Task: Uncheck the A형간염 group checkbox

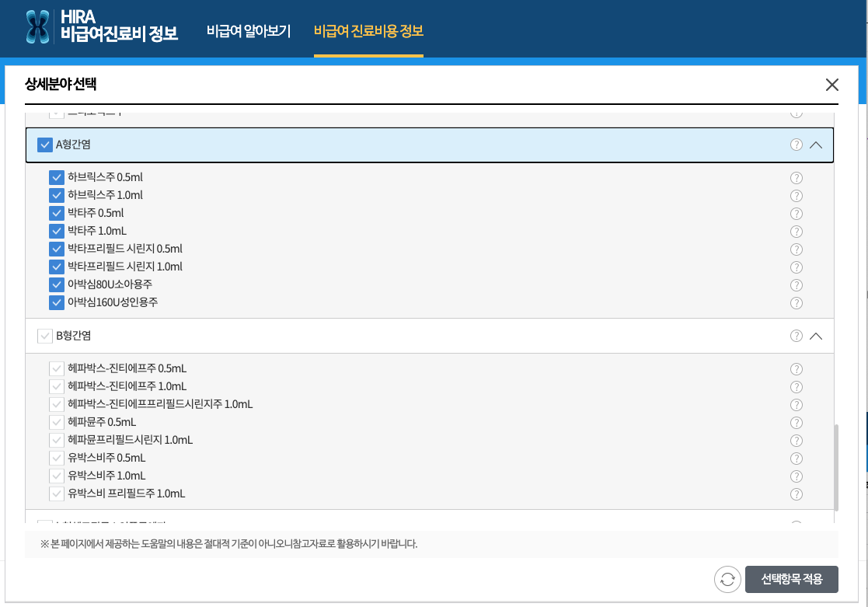Action: (x=44, y=145)
